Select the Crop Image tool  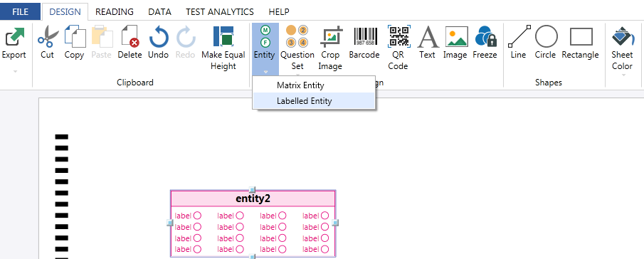(329, 36)
